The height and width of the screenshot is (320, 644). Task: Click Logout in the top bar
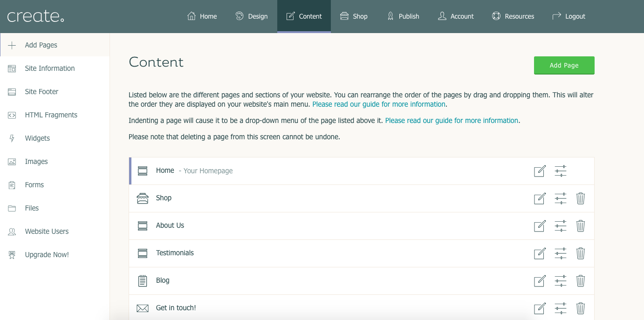[x=569, y=16]
